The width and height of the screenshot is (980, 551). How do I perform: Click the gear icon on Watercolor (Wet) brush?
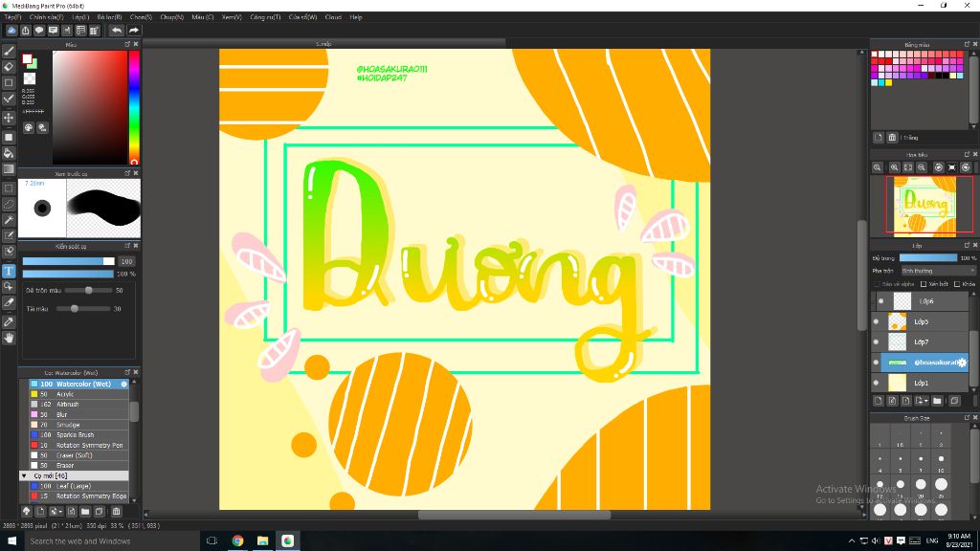[x=123, y=385]
